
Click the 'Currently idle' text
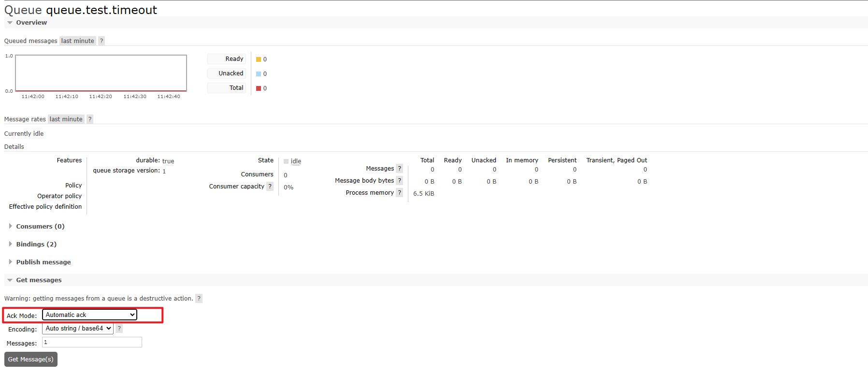coord(24,134)
